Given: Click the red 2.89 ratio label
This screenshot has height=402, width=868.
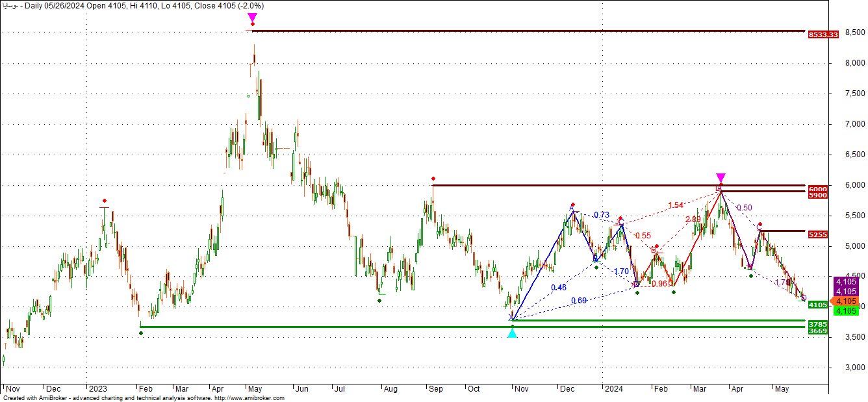Looking at the screenshot, I should [x=693, y=220].
